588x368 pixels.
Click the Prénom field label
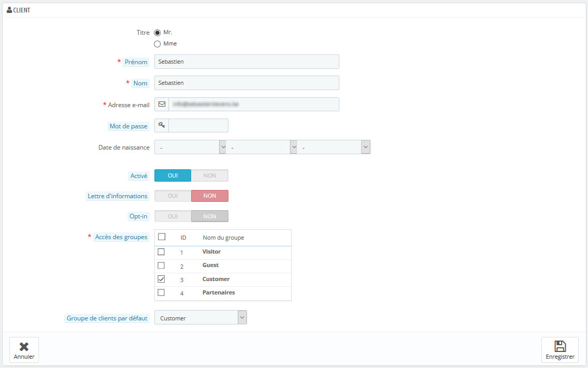pos(136,62)
